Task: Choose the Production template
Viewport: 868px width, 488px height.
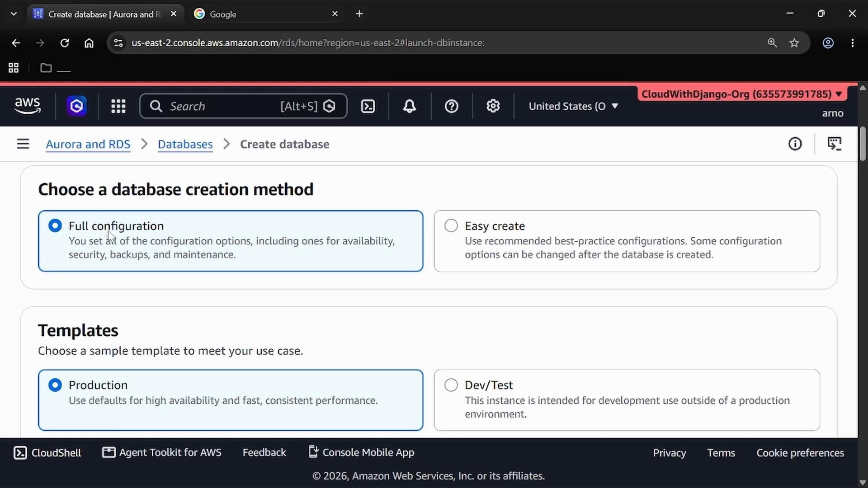Action: tap(231, 400)
